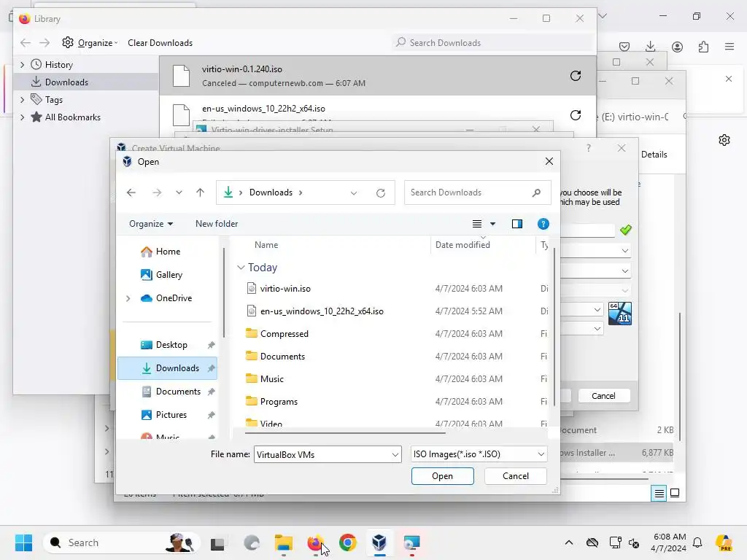Create a New folder
Screen dimensions: 747x560
click(x=216, y=224)
